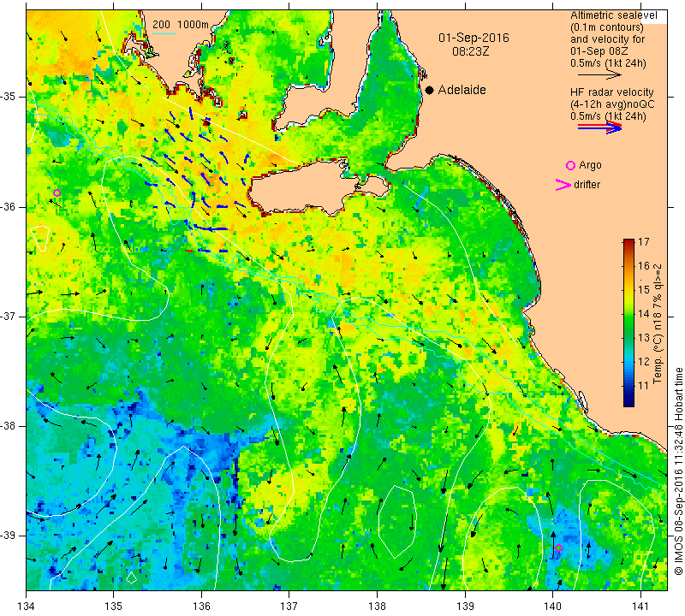Image resolution: width=685 pixels, height=616 pixels.
Task: Click latitude label -37
Action: coord(9,316)
